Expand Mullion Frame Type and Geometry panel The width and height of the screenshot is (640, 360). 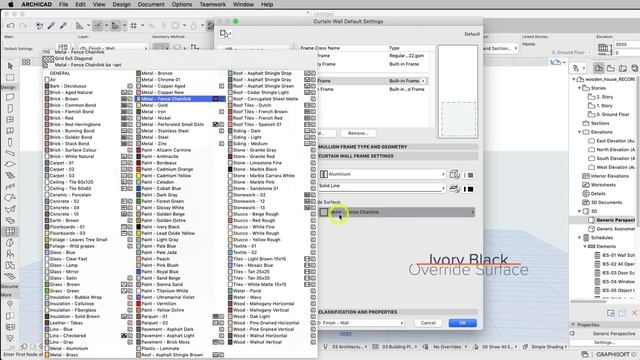(398, 147)
